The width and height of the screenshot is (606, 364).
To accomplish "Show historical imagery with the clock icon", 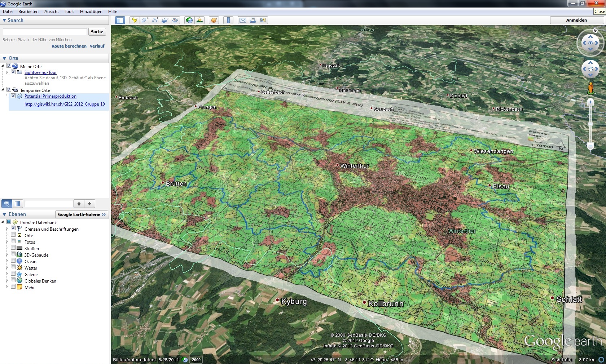I will [x=189, y=21].
